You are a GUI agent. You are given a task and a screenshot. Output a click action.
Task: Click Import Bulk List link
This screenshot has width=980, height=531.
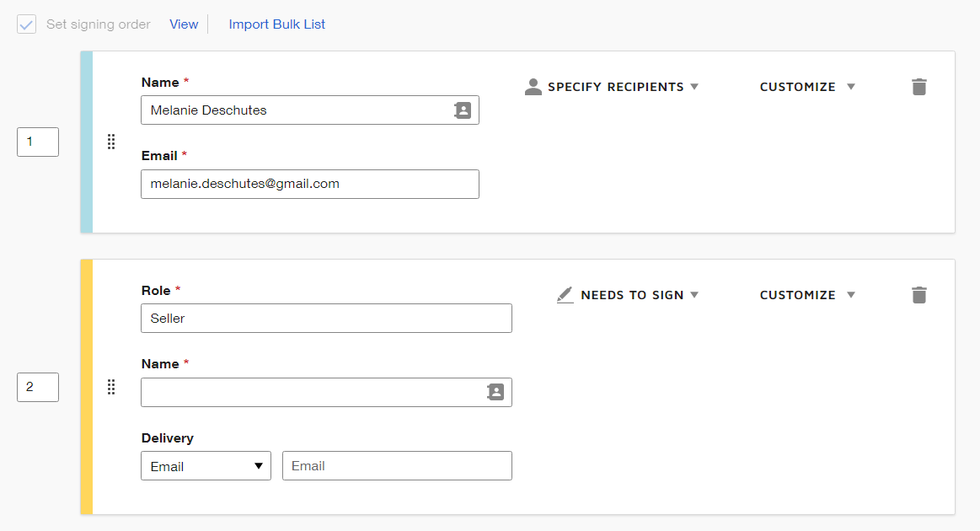pyautogui.click(x=277, y=24)
